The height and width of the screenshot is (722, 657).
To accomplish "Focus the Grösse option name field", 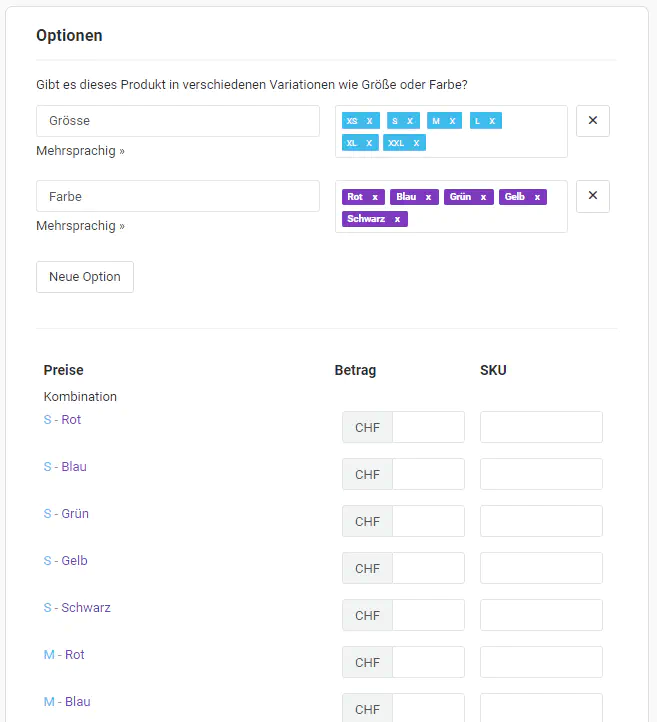I will 178,121.
